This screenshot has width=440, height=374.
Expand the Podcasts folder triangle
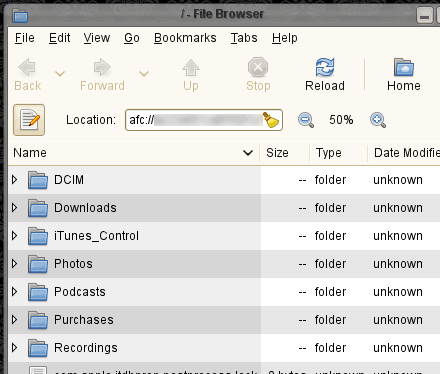tap(14, 292)
